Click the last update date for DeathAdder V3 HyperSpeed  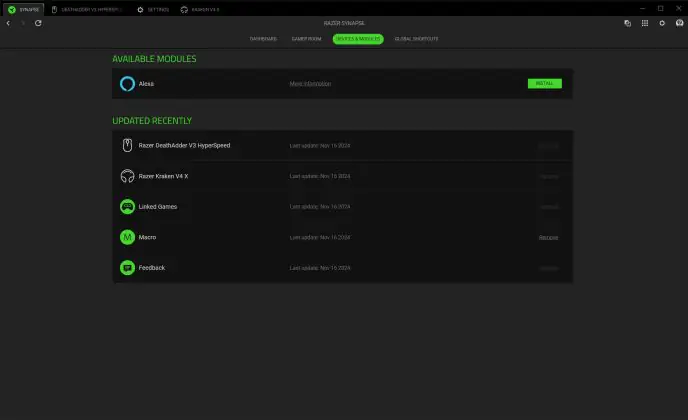320,146
